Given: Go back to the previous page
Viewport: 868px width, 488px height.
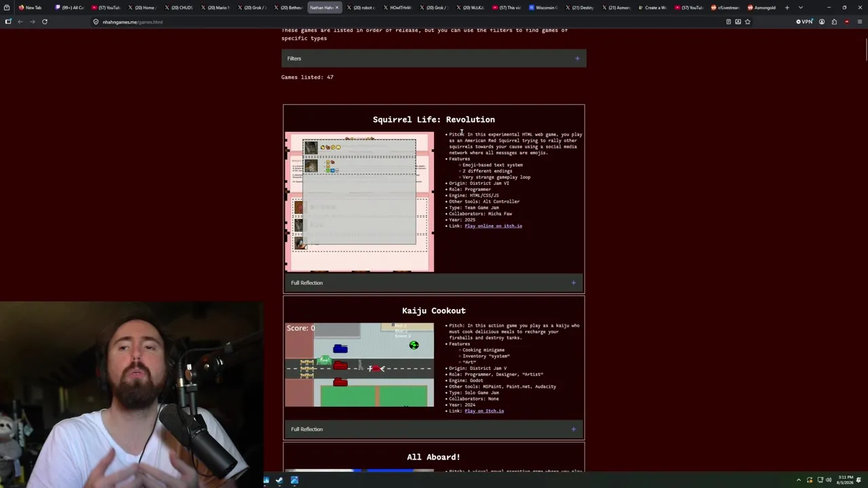Looking at the screenshot, I should (20, 22).
